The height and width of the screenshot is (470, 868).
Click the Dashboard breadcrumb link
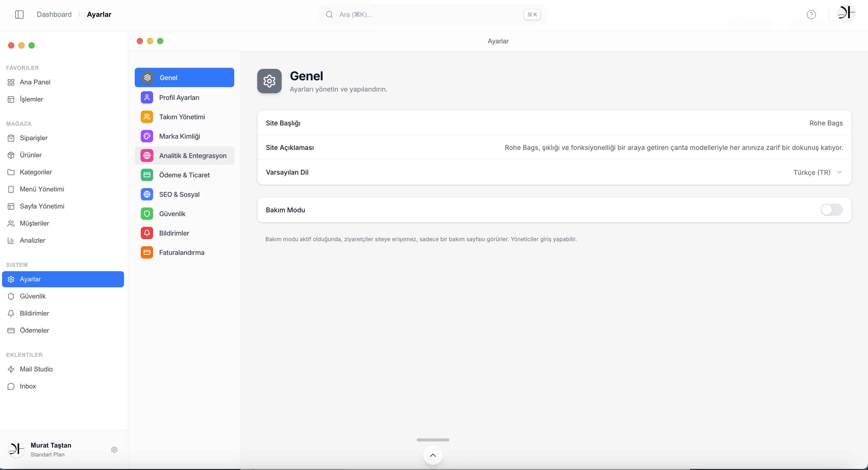click(54, 15)
